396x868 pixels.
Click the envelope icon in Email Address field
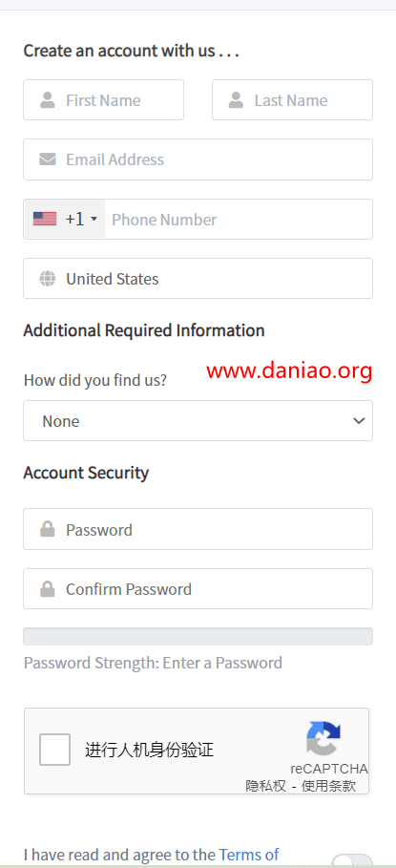tap(48, 159)
